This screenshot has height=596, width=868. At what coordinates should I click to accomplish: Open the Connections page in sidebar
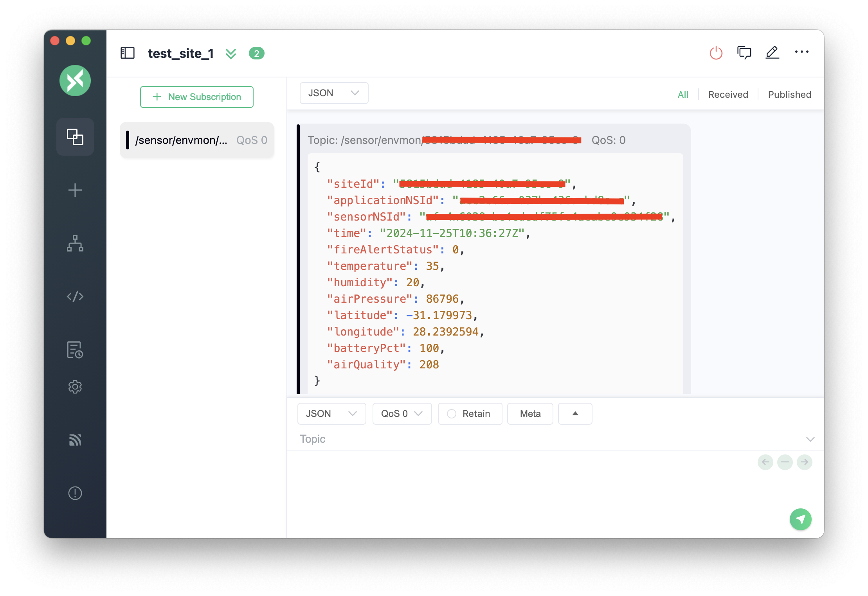point(75,137)
